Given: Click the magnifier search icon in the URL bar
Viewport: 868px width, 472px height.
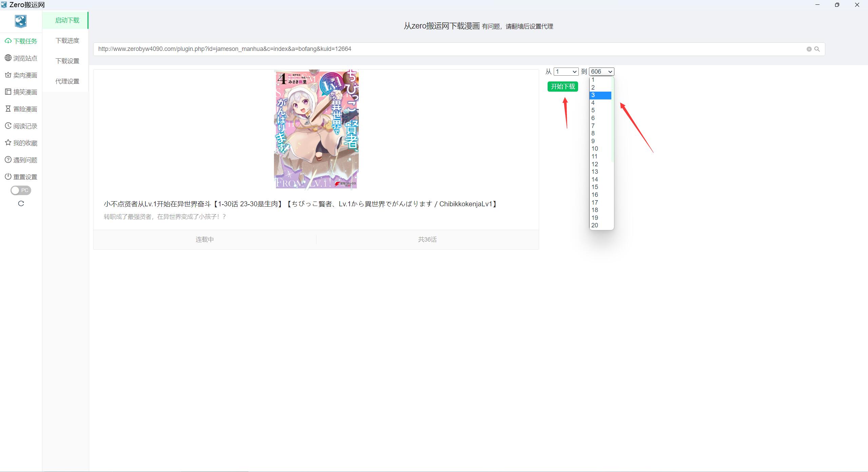Looking at the screenshot, I should tap(817, 49).
